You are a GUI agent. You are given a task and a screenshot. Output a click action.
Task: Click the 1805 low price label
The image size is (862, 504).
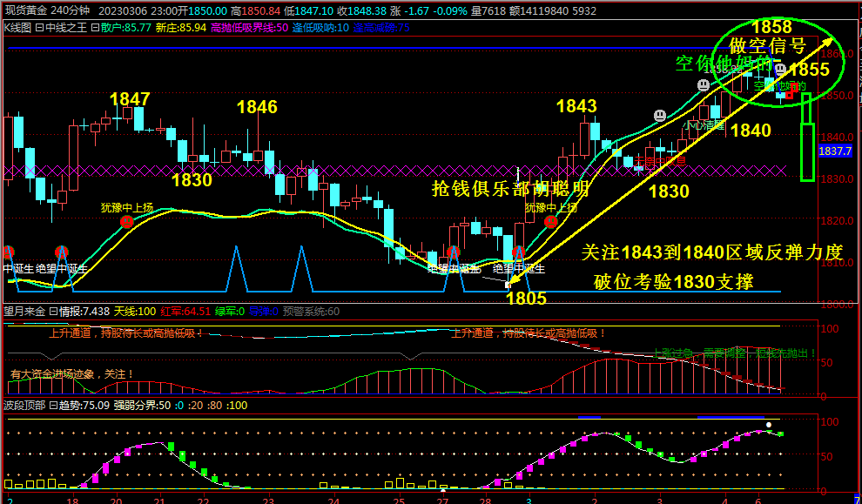[526, 298]
